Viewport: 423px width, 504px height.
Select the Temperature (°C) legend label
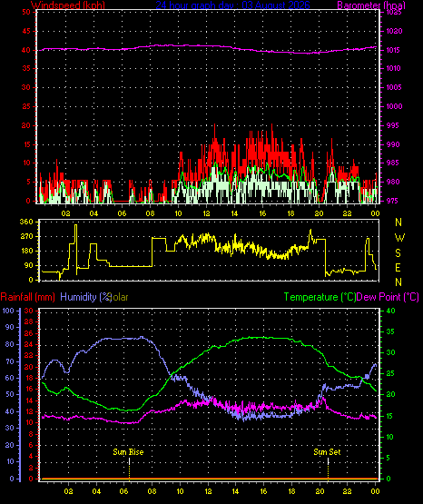[x=320, y=297]
